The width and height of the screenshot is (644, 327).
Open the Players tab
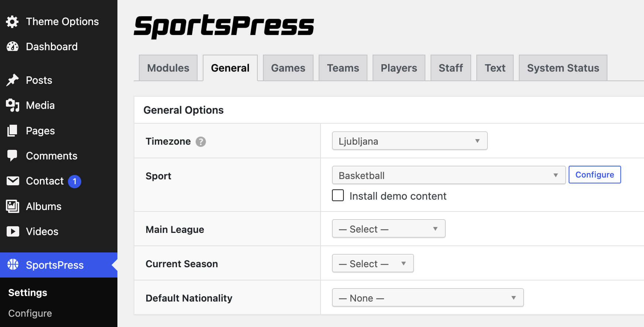click(399, 68)
